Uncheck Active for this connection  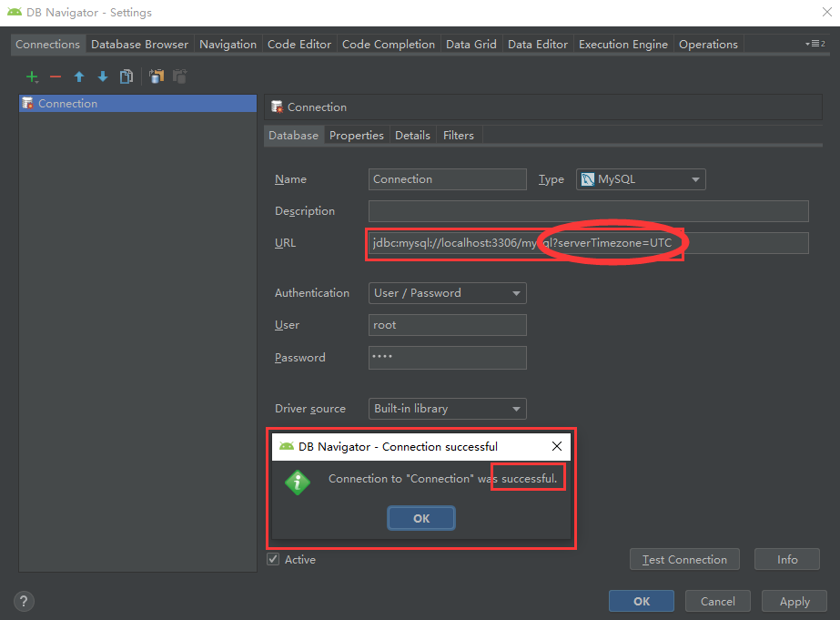(x=271, y=560)
